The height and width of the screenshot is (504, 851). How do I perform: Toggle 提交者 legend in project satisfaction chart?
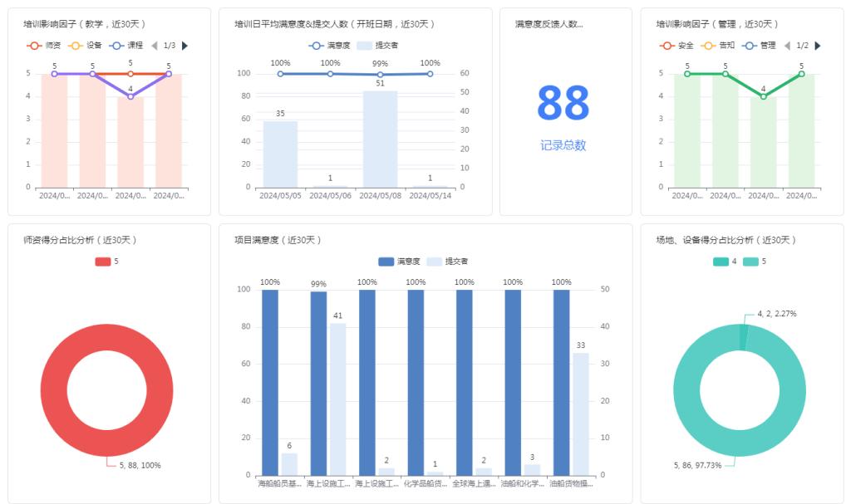pyautogui.click(x=447, y=262)
